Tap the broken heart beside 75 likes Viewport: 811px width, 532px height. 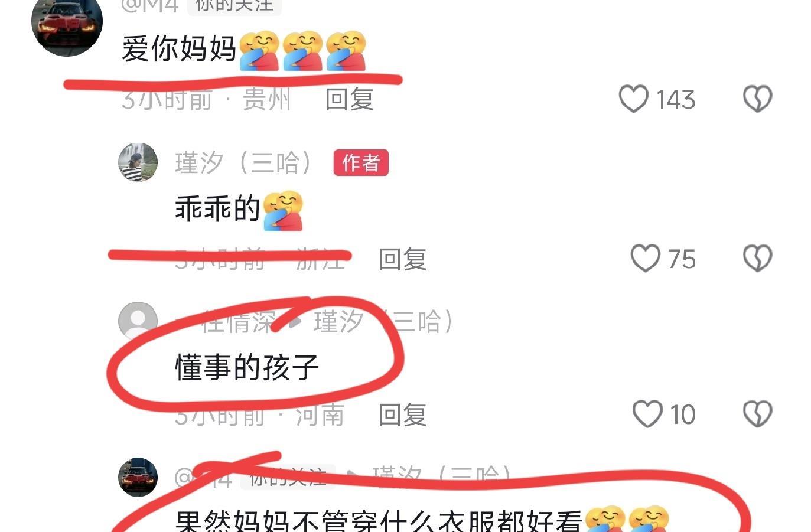[757, 259]
